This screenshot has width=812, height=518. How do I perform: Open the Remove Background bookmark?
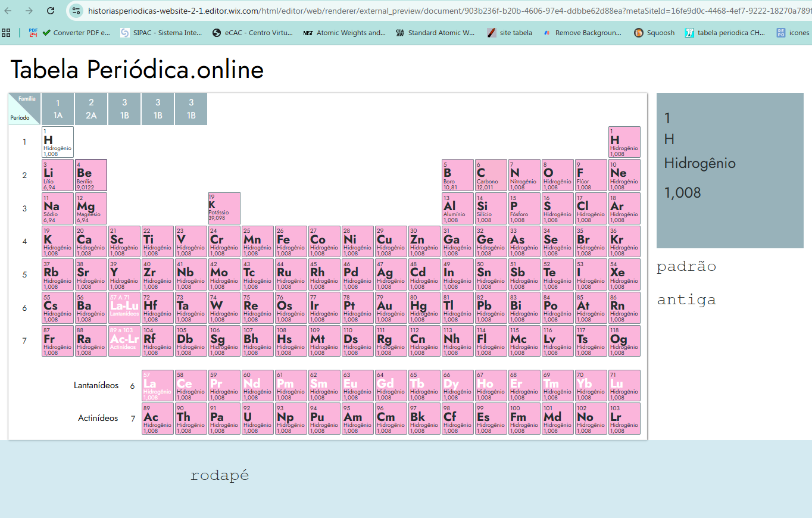click(x=582, y=33)
